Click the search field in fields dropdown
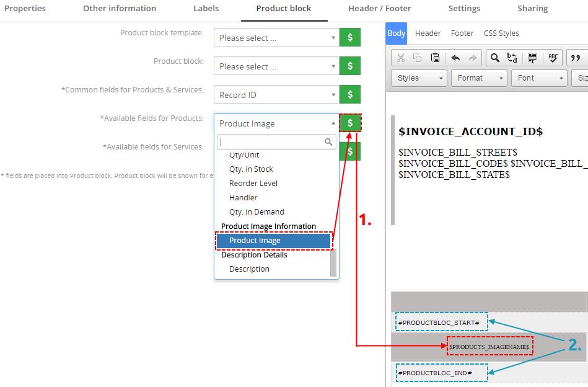 (x=271, y=142)
